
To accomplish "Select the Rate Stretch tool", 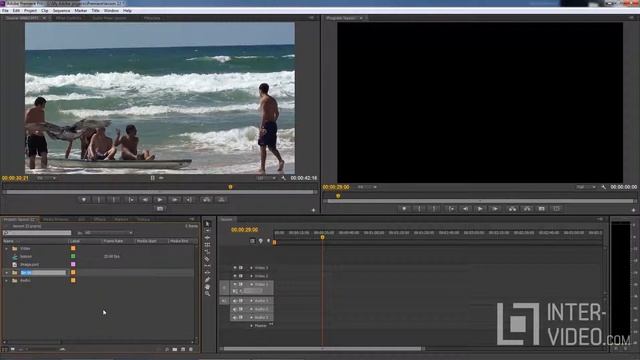I will [207, 252].
